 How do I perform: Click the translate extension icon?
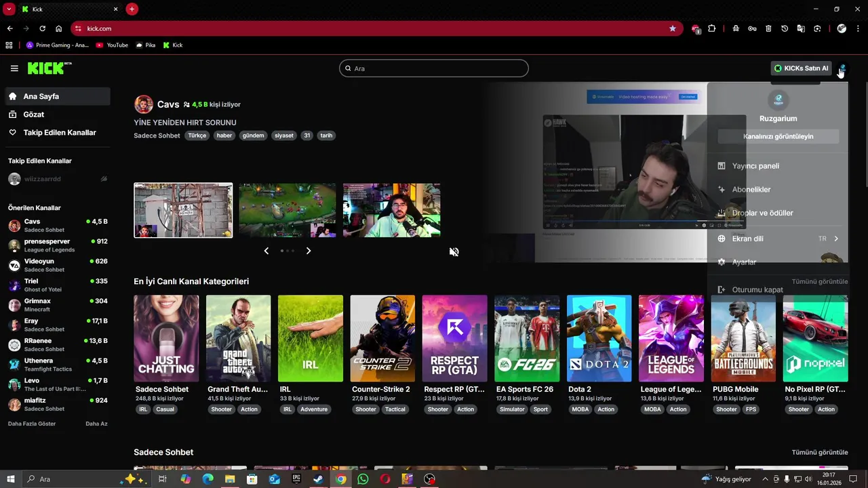pos(801,28)
